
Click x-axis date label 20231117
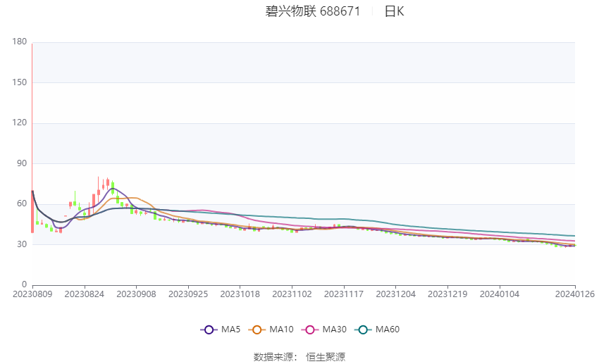(344, 294)
